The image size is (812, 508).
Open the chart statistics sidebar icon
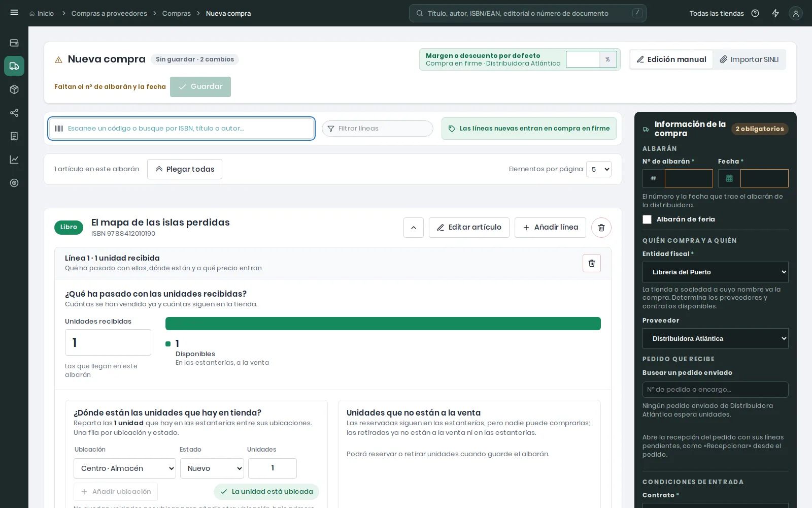click(14, 160)
